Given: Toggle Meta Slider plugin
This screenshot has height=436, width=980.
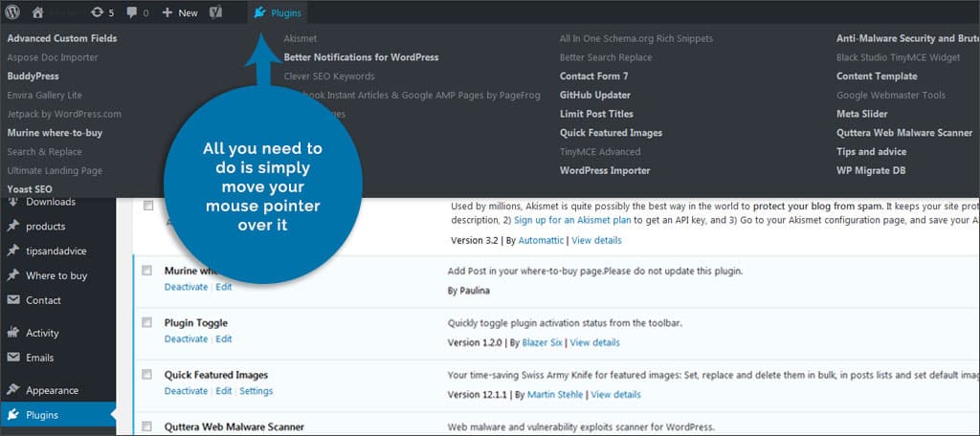Looking at the screenshot, I should coord(862,114).
